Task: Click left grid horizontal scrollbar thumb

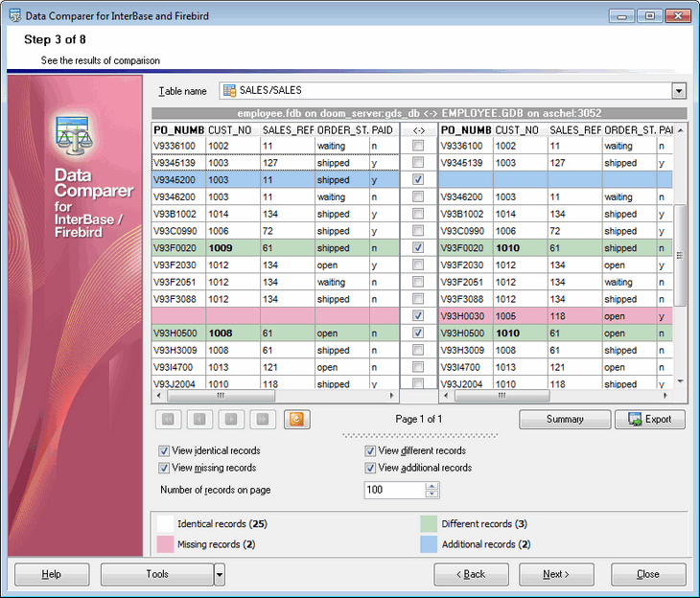Action: point(221,396)
